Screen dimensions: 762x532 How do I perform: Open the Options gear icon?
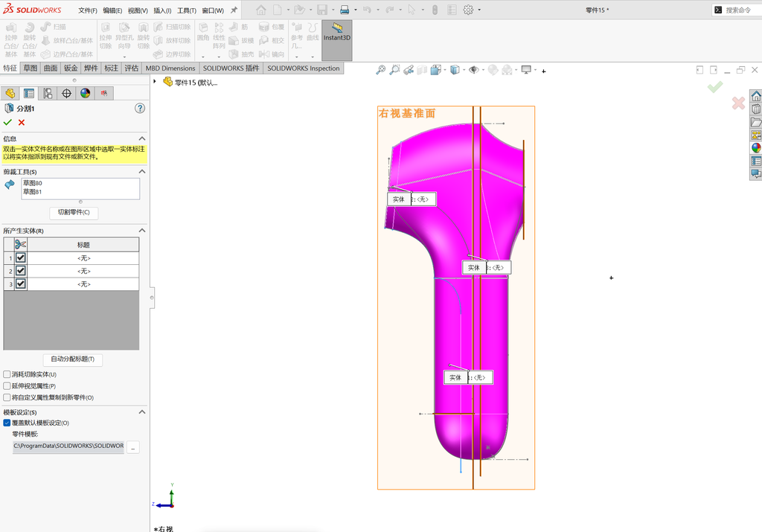468,10
